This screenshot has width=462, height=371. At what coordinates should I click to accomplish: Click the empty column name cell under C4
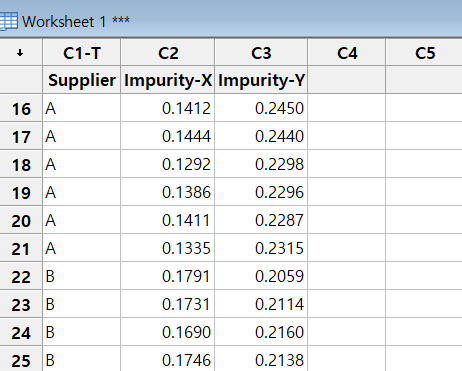click(347, 80)
